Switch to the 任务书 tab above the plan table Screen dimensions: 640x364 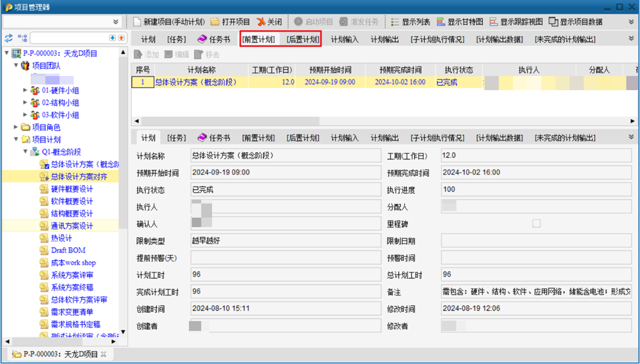[214, 39]
